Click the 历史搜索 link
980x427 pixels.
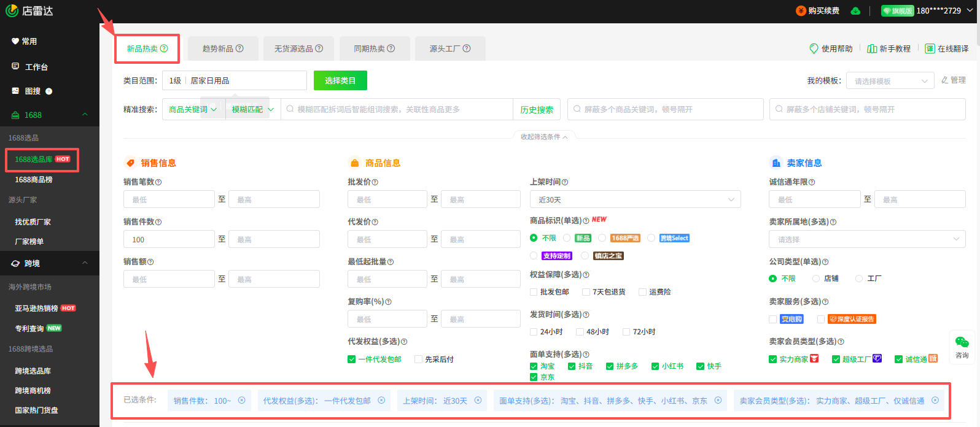point(537,110)
